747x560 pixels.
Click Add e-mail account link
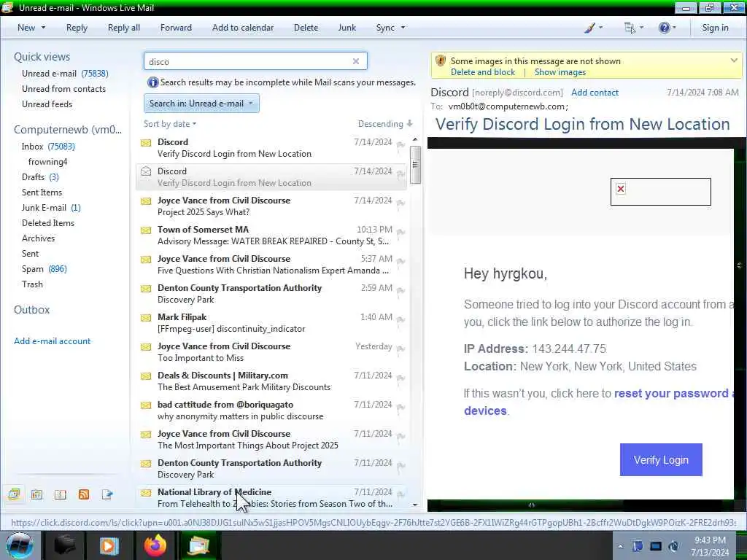click(52, 341)
